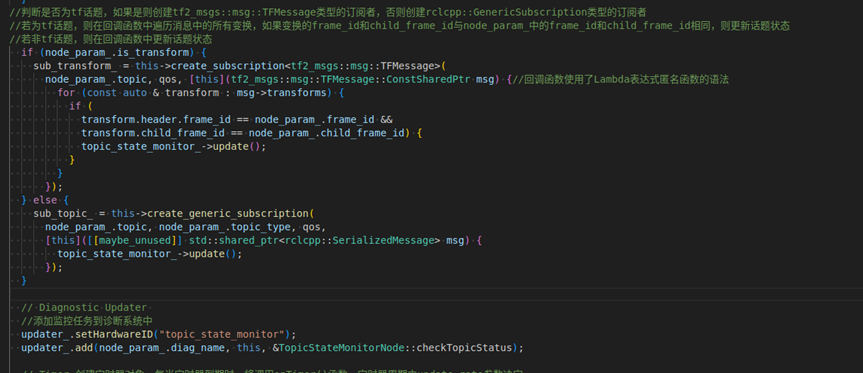Screen dimensions: 863x373
Task: Click the "// Diagnostic Updater" comment
Action: [84, 308]
